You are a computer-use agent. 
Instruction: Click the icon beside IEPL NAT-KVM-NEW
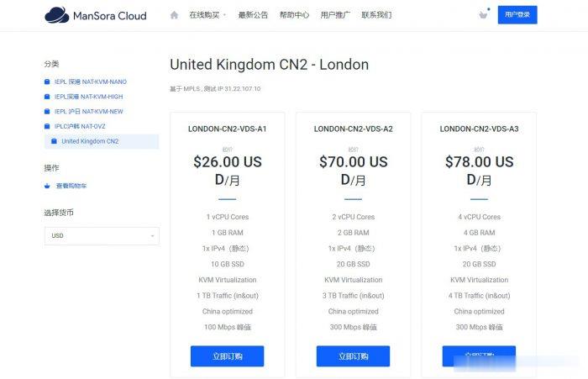click(x=48, y=111)
